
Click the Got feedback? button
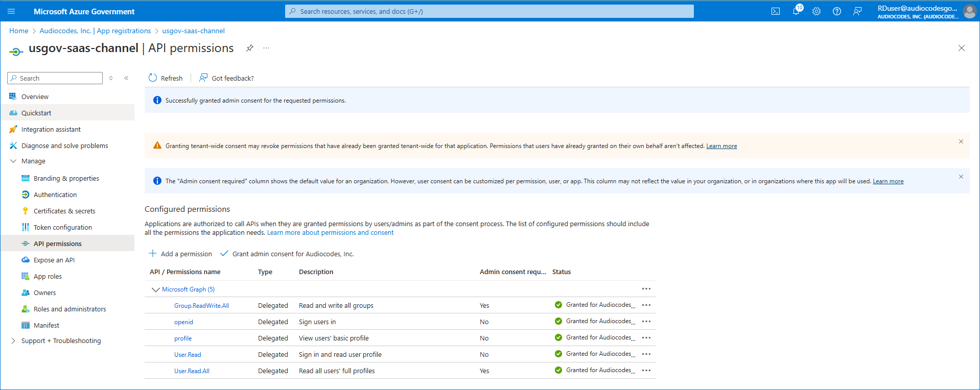click(x=226, y=78)
